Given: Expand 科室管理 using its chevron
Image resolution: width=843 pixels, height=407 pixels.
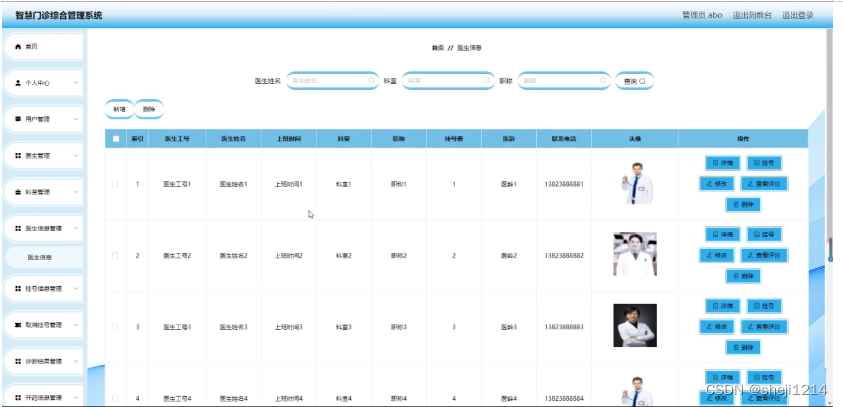Looking at the screenshot, I should 76,192.
